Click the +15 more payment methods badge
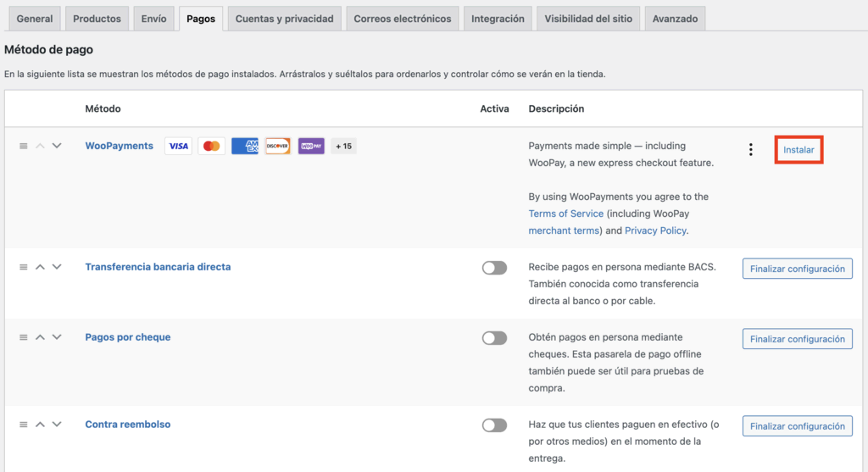Viewport: 868px width, 472px height. 343,146
